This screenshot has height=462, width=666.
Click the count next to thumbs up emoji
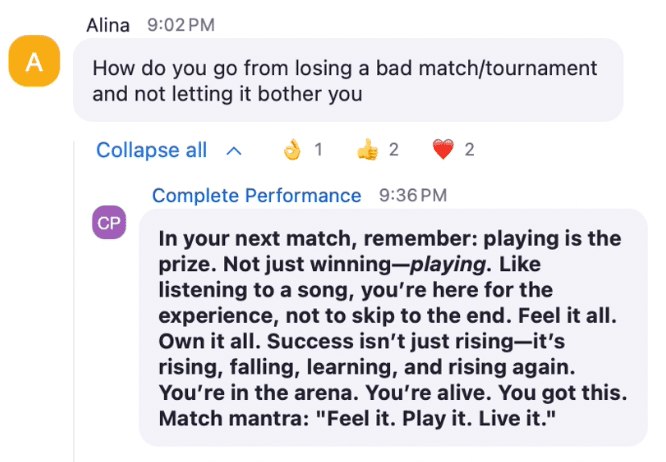pyautogui.click(x=394, y=149)
